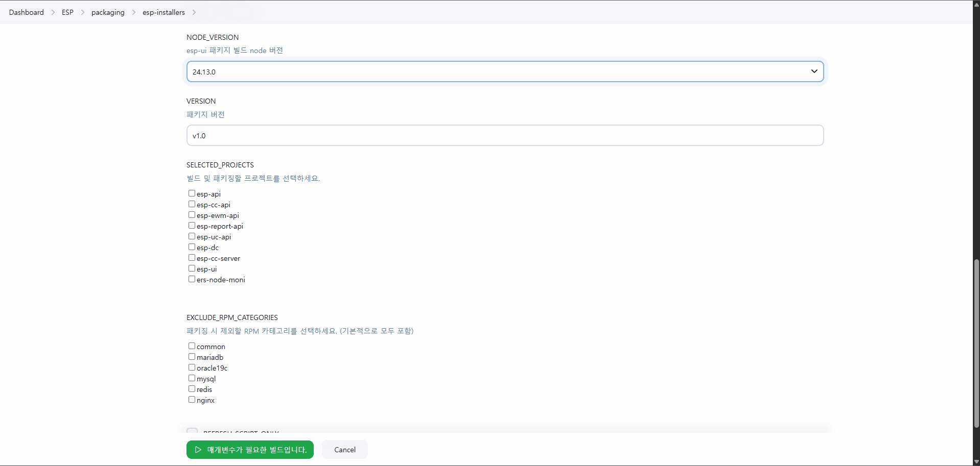Screen dimensions: 980x466
Task: Open the packaging breadcrumb link
Action: [108, 12]
